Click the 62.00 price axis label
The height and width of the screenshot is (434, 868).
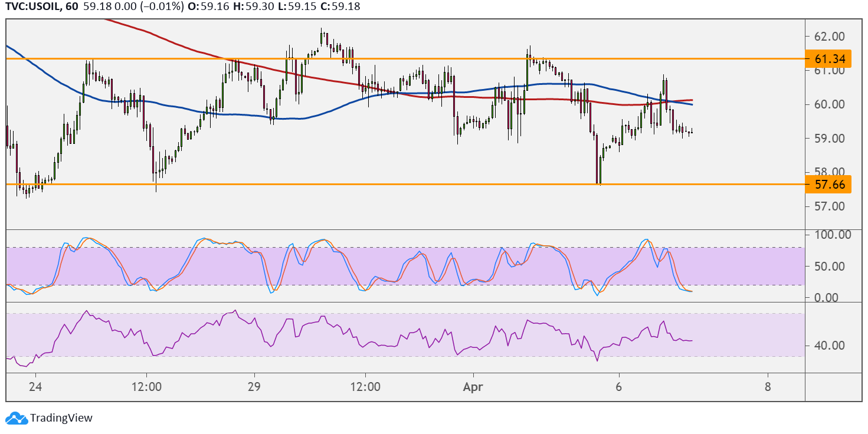coord(829,36)
